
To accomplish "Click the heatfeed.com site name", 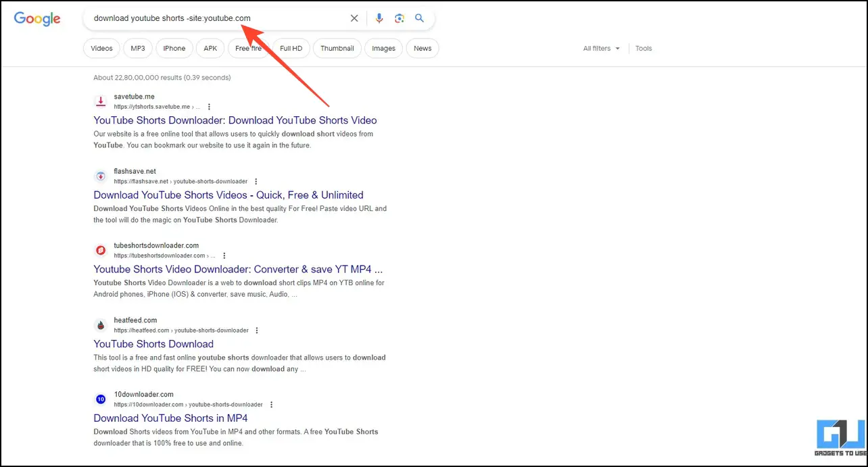I will [135, 320].
